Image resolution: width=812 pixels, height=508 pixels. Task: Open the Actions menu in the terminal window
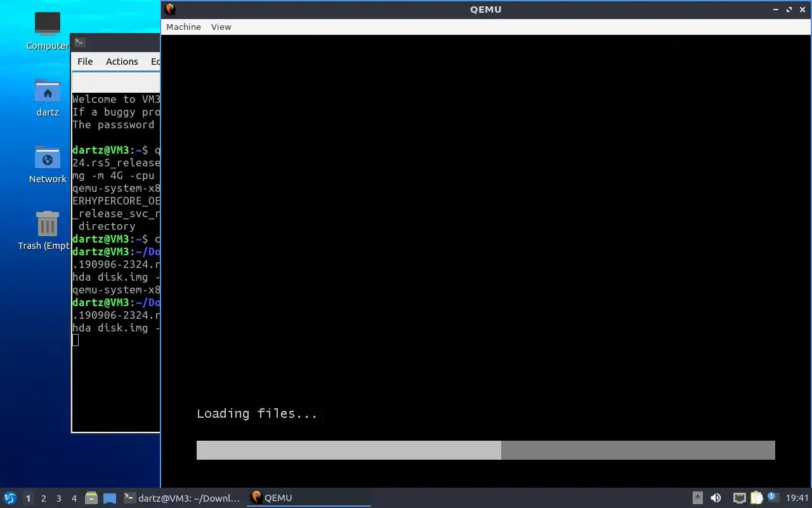[x=122, y=62]
